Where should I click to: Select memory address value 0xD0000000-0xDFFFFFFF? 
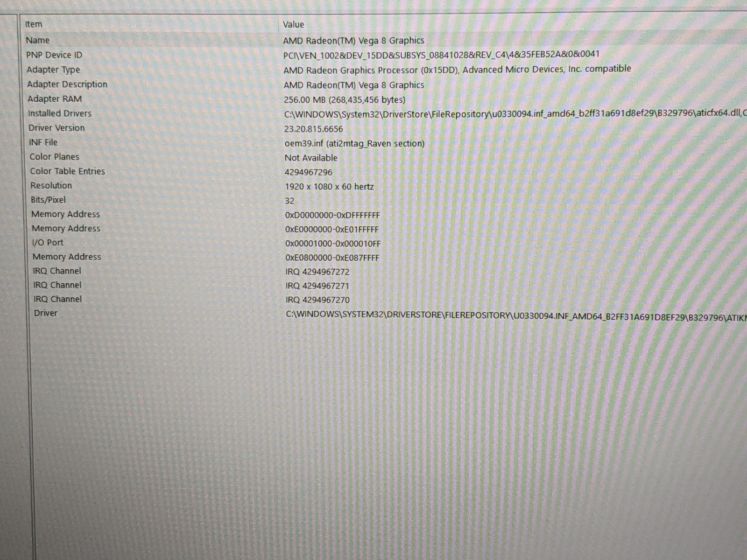(x=332, y=215)
